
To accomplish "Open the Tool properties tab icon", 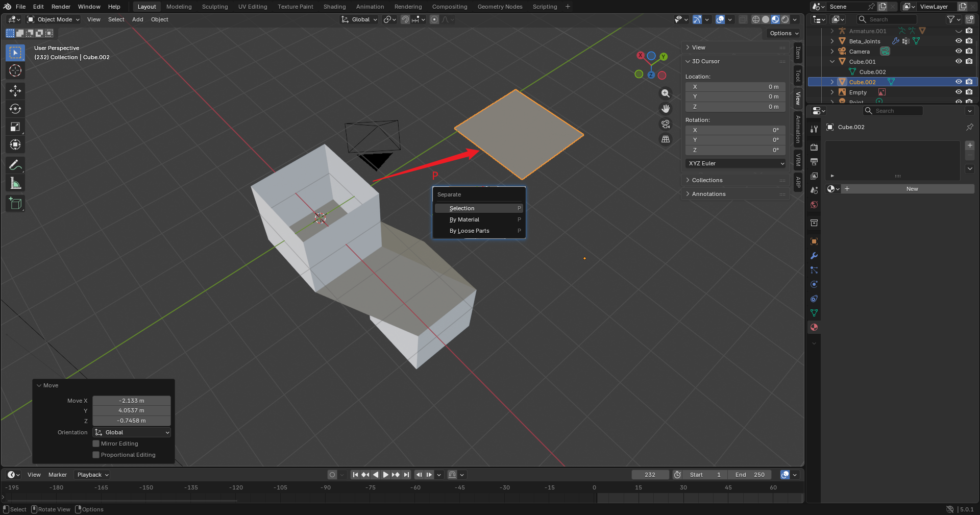I will (814, 129).
